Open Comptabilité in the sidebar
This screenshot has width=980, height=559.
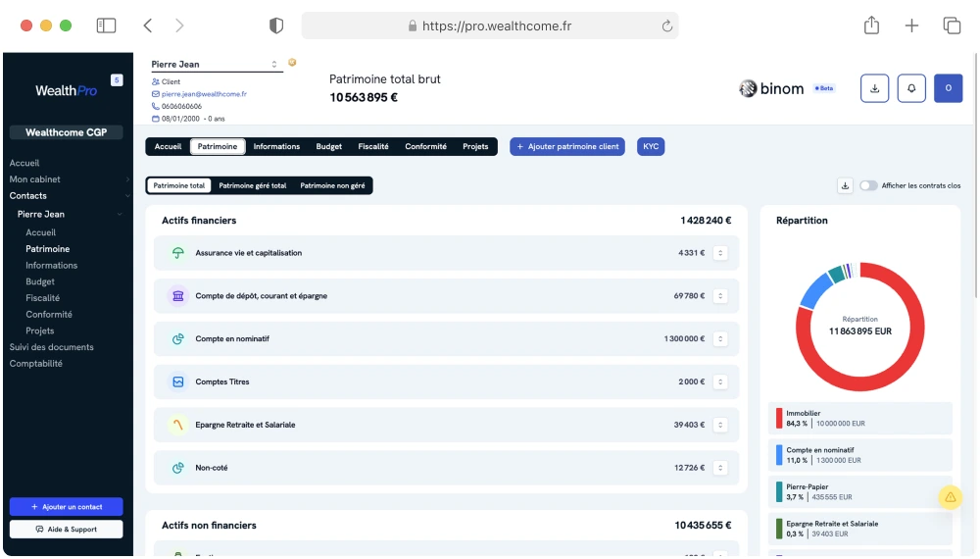point(35,363)
